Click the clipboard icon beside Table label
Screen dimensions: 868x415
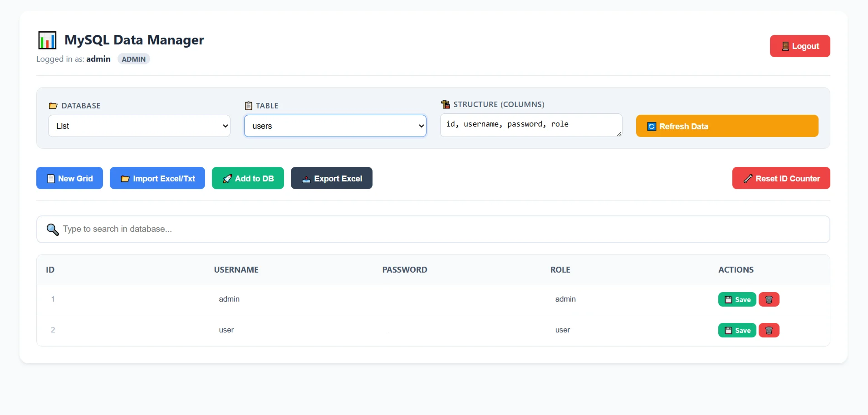coord(248,106)
